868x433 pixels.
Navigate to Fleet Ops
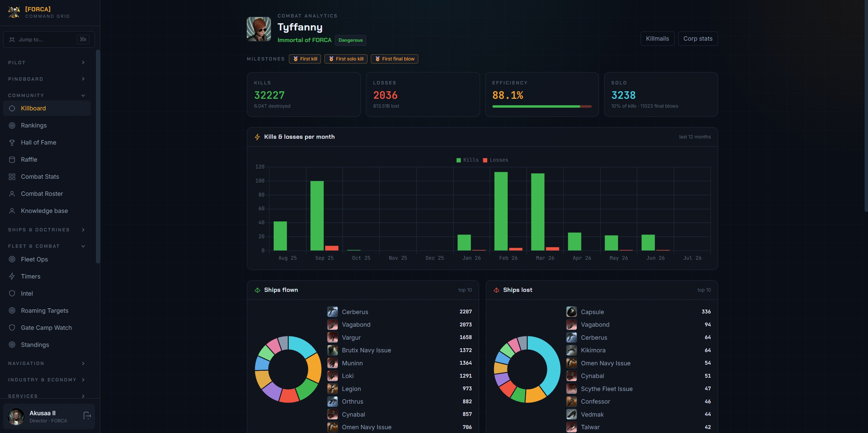tap(47, 259)
